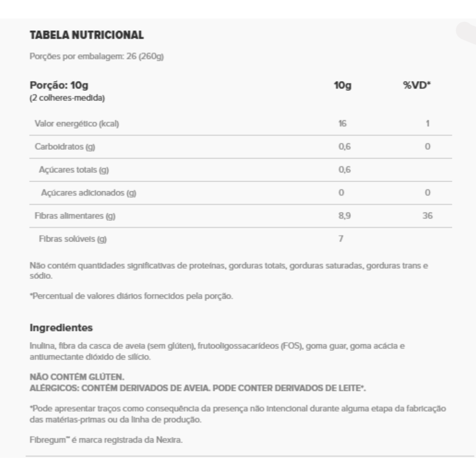Click the (2 colheres-medida) serving note
This screenshot has height=476, width=476.
(67, 98)
